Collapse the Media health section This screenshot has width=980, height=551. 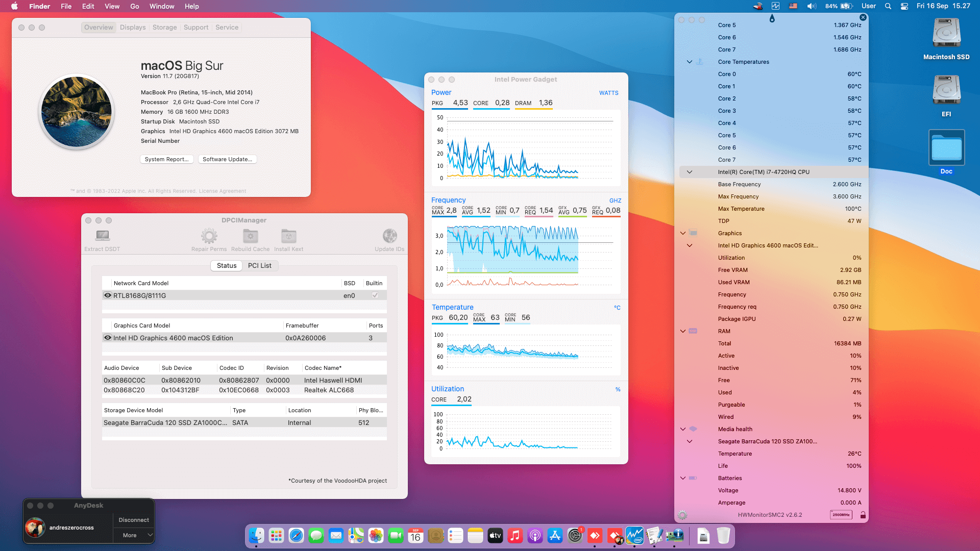point(683,429)
